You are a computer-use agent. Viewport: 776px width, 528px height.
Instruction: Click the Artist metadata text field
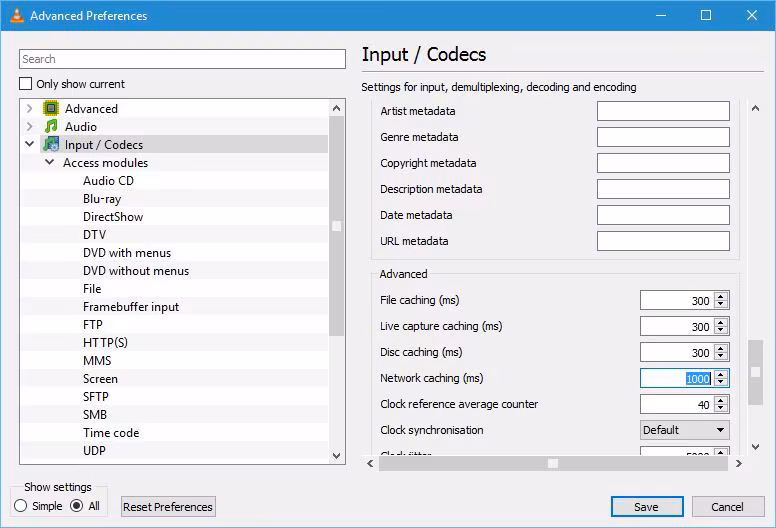pyautogui.click(x=663, y=111)
